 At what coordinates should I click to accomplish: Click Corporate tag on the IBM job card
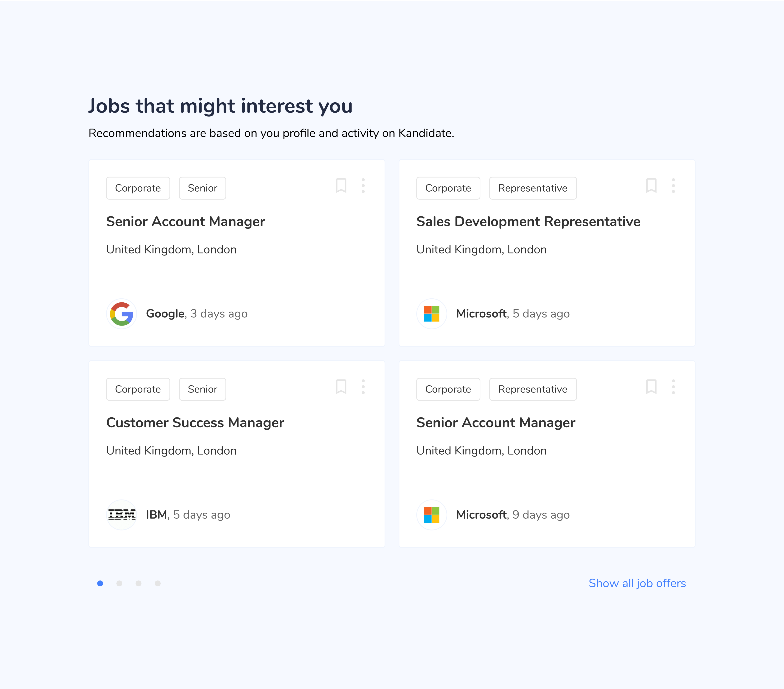[x=138, y=389]
